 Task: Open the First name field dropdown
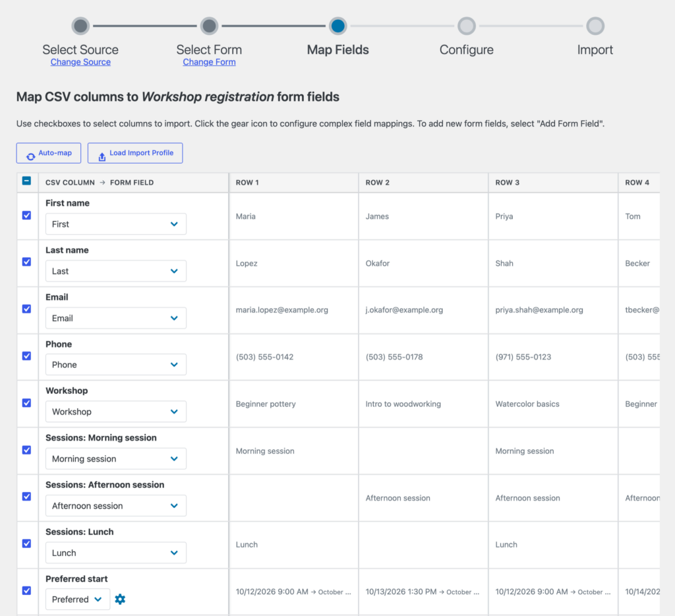point(116,224)
